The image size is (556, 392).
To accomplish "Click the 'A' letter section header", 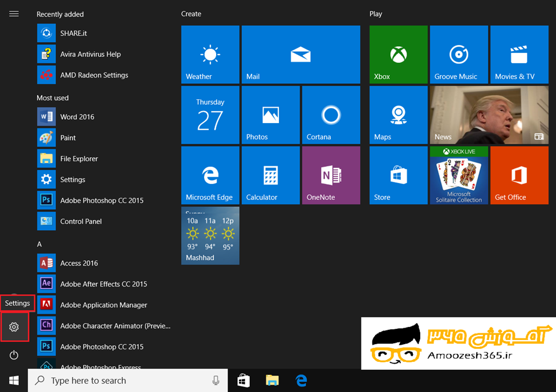I will tap(39, 244).
